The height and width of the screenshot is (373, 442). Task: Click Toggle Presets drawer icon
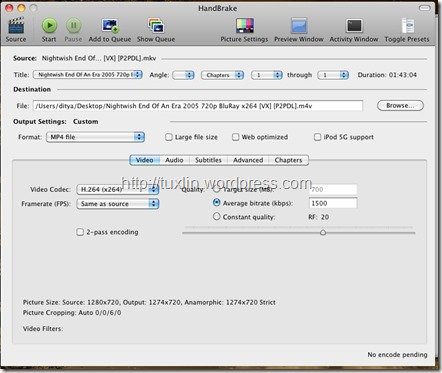coord(407,26)
